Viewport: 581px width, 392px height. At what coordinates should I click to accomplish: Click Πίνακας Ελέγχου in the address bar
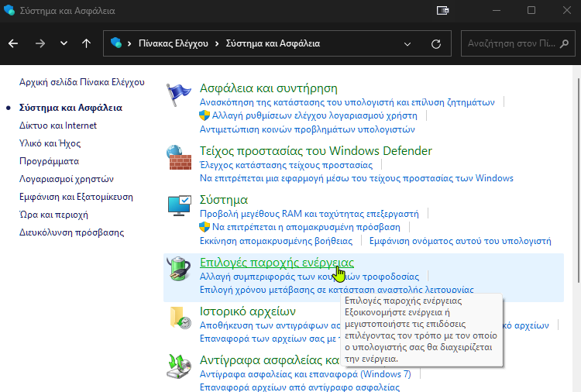point(174,43)
